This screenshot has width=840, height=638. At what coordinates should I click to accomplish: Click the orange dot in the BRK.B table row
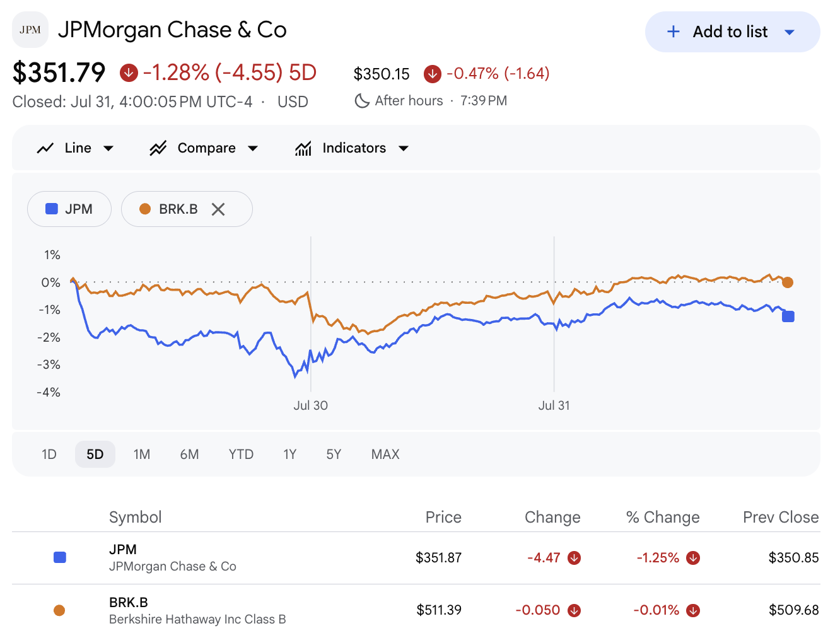tap(59, 610)
